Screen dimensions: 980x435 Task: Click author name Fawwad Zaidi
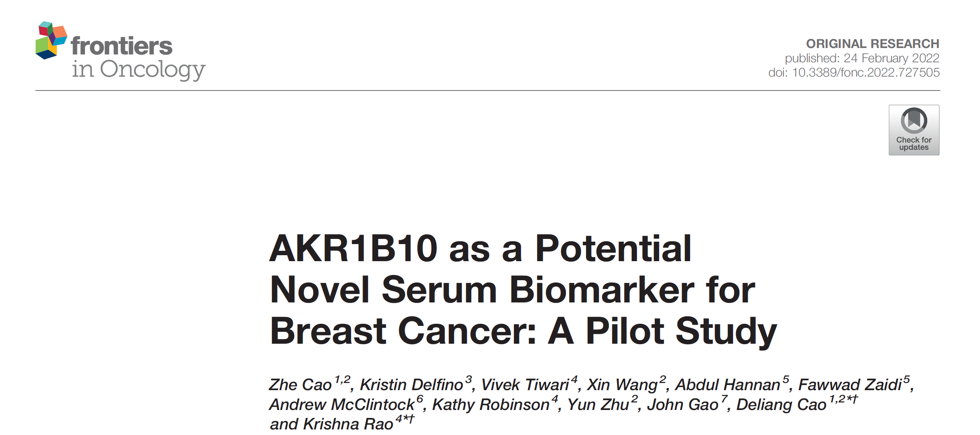850,385
